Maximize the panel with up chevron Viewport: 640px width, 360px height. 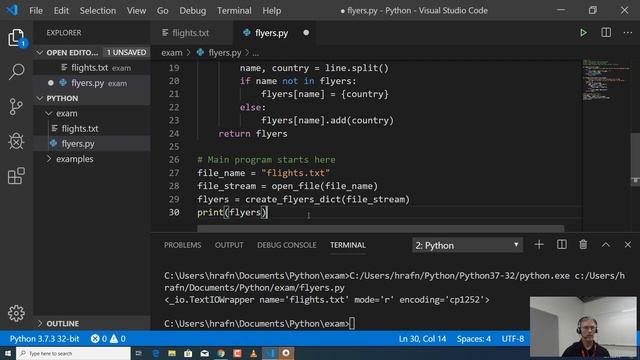coord(606,244)
